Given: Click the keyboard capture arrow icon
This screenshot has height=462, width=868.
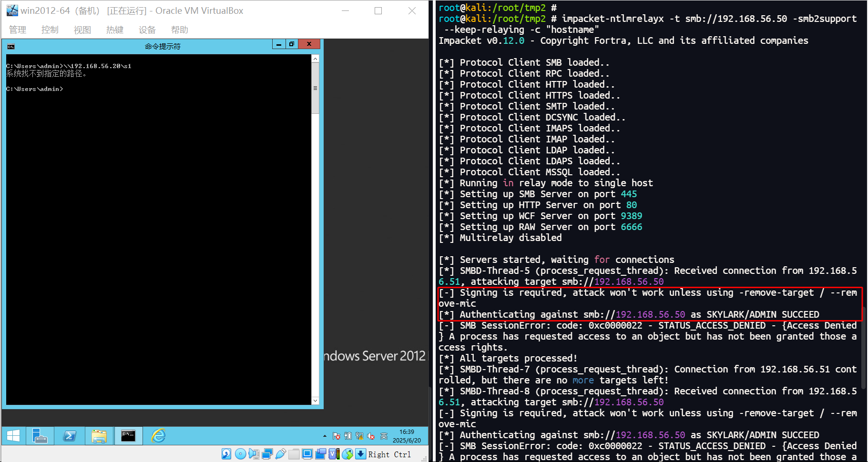Looking at the screenshot, I should 361,454.
